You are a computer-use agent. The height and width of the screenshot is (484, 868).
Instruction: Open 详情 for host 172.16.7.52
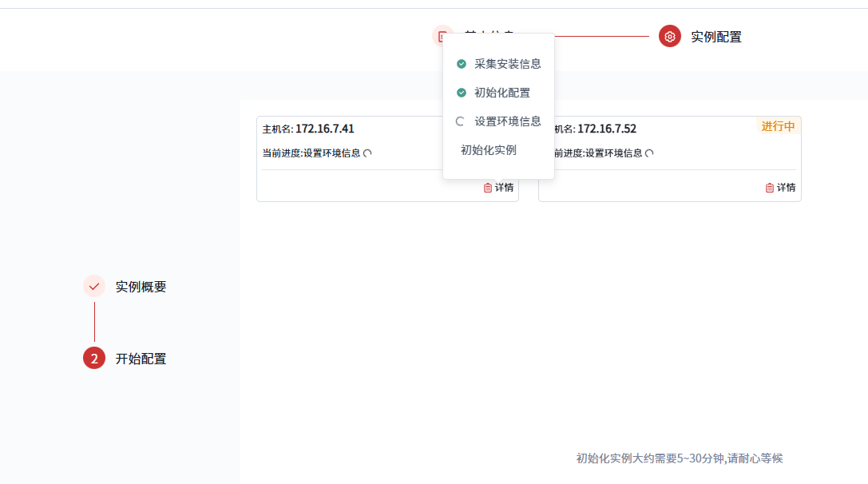(780, 188)
